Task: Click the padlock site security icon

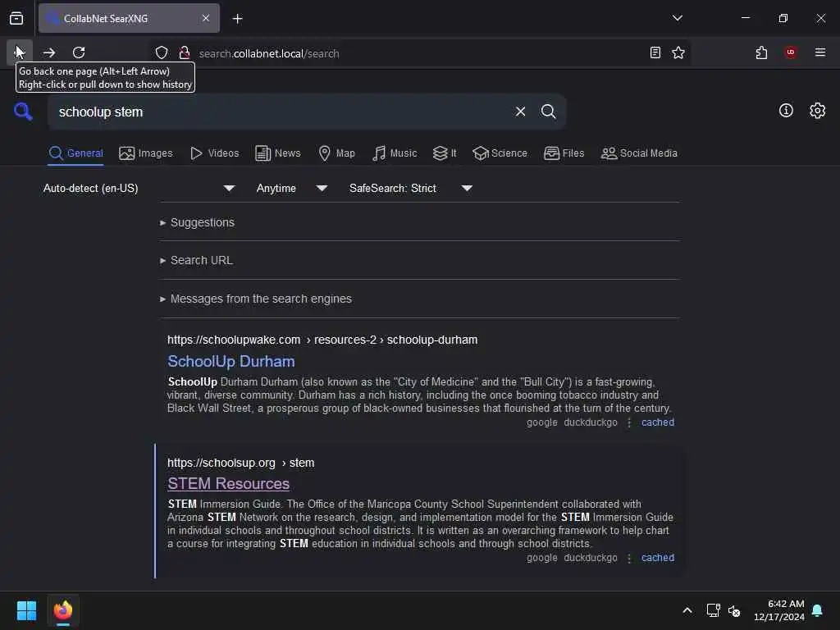Action: tap(185, 53)
